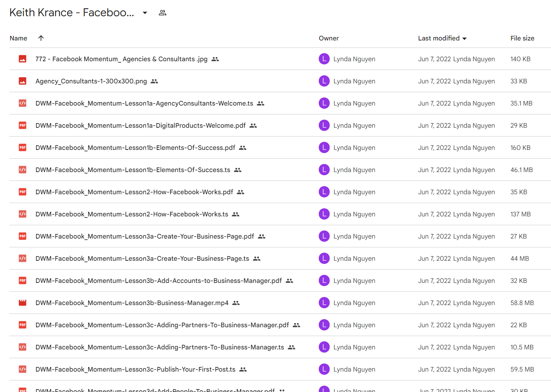Click code file icon of Lesson1a-AgencyConsultants-Welcome.ts
This screenshot has width=551, height=392.
(23, 103)
